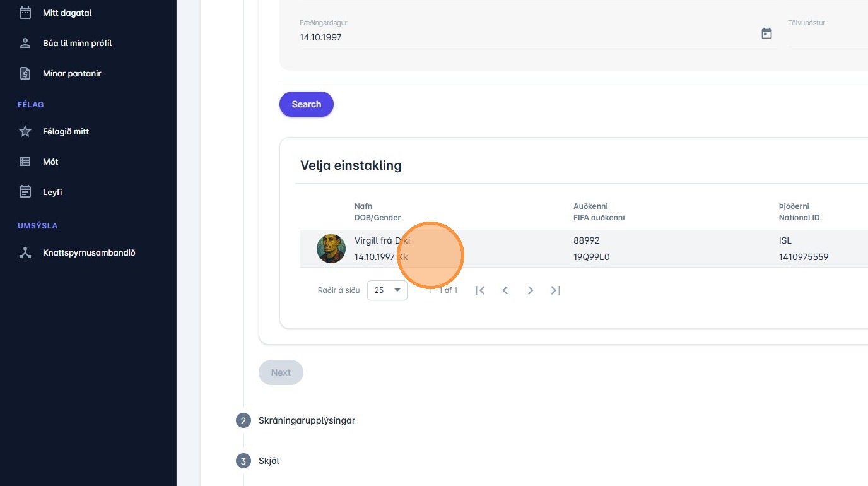Image resolution: width=868 pixels, height=486 pixels.
Task: Click the Search button
Action: [307, 104]
